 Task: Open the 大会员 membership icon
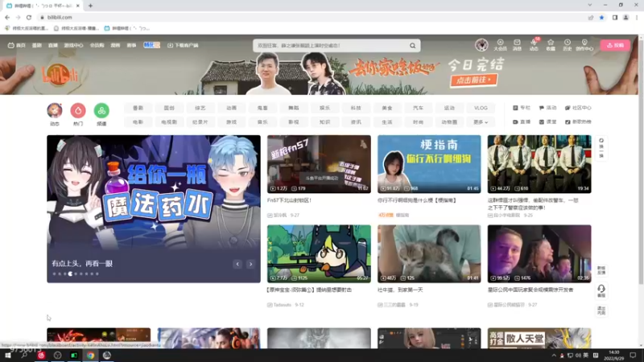[x=500, y=45]
